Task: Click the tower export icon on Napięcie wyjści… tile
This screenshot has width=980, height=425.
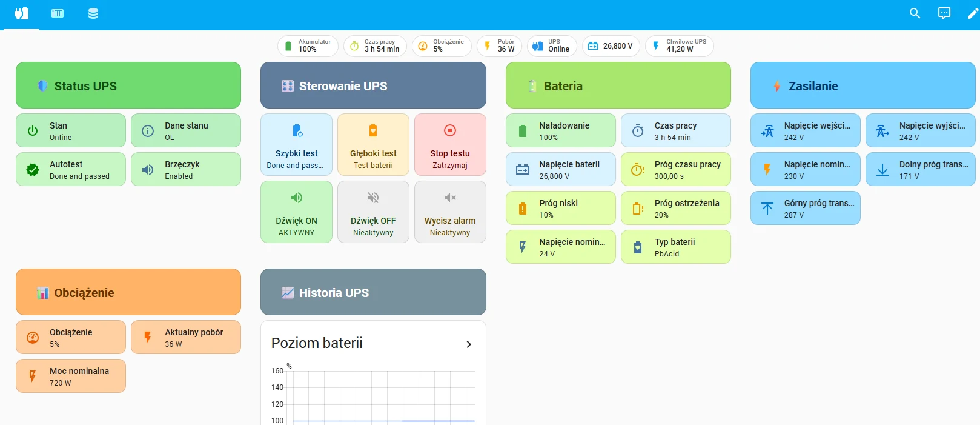Action: coord(882,130)
